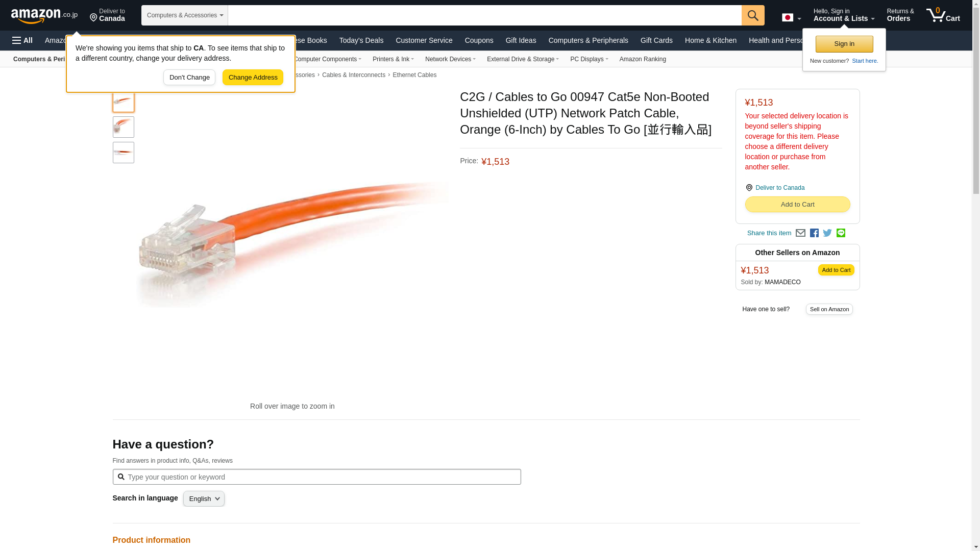Expand Computers & Accessories search category dropdown
This screenshot has height=551, width=980.
(x=185, y=15)
